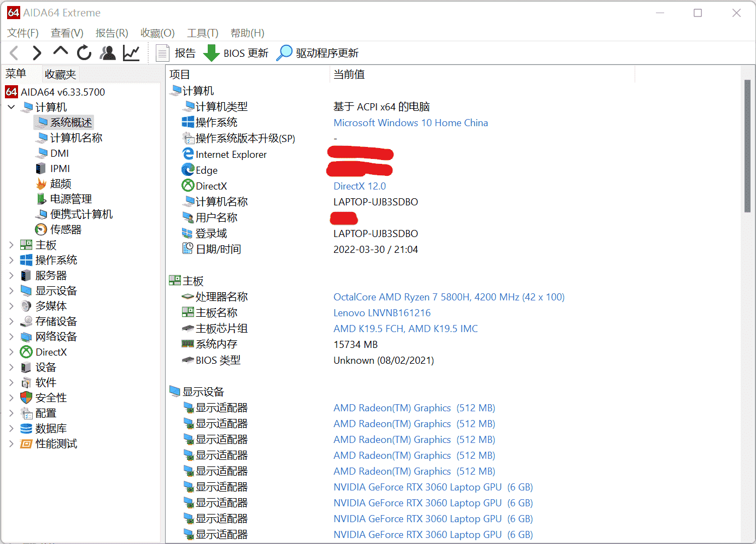Go forward with the right arrow toolbar icon

[x=37, y=53]
